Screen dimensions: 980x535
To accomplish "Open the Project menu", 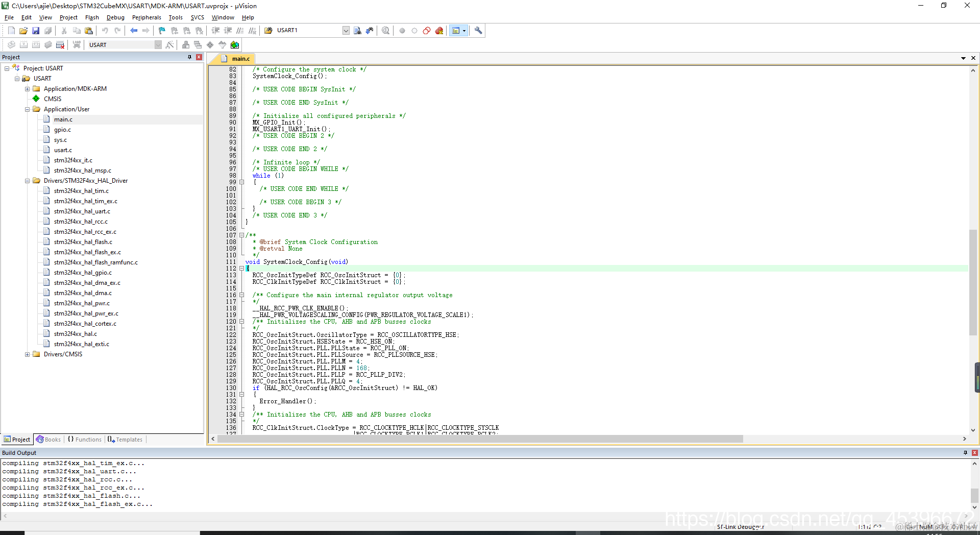I will coord(68,17).
